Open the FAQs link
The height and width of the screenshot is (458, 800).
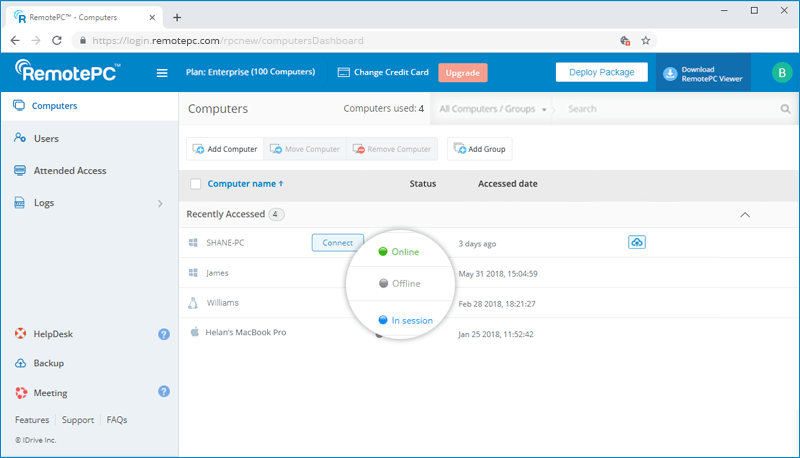pyautogui.click(x=117, y=420)
